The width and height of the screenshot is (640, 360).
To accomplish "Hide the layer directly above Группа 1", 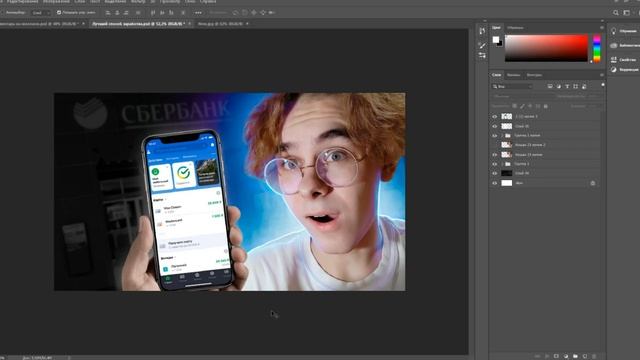I will [495, 155].
